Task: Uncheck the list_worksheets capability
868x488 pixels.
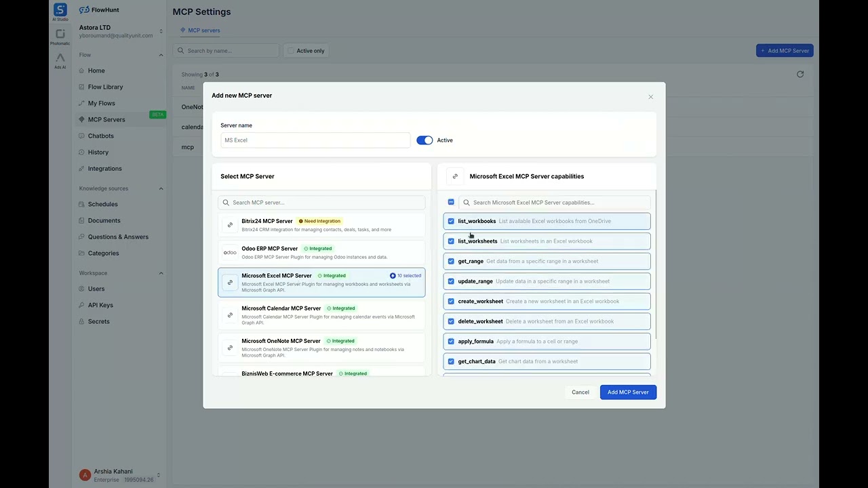Action: (x=451, y=241)
